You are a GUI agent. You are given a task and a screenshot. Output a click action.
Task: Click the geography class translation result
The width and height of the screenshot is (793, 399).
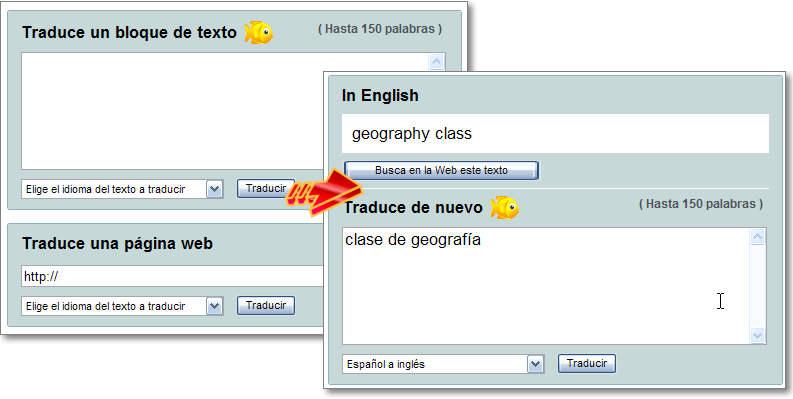coord(412,134)
